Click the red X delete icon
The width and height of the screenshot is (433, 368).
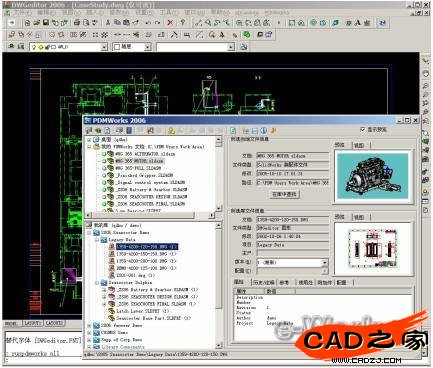pyautogui.click(x=170, y=23)
